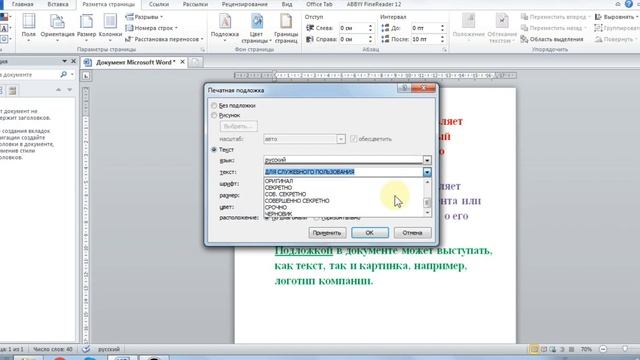
Task: Click the zoom out minus button
Action: pyautogui.click(x=603, y=349)
